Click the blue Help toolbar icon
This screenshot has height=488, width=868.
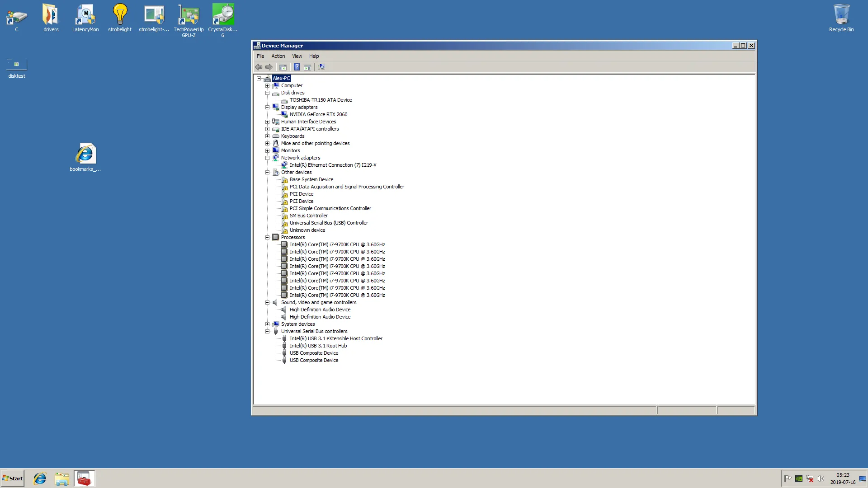(x=297, y=67)
